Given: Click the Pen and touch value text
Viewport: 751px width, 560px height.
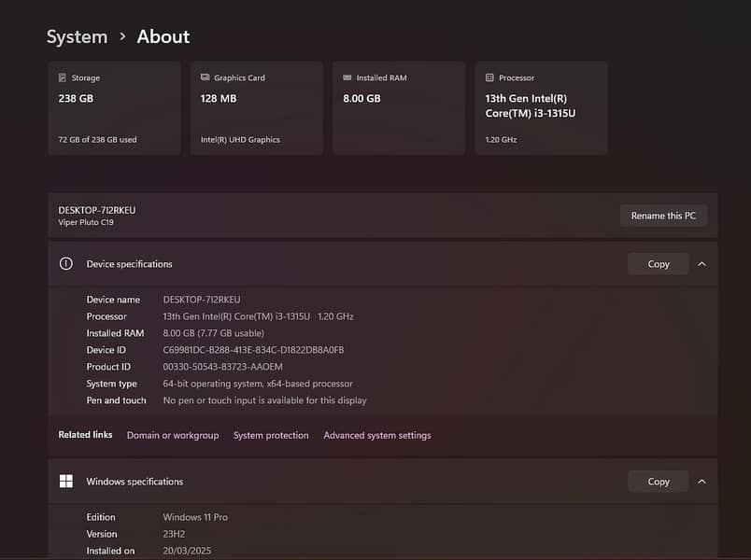Looking at the screenshot, I should (x=265, y=400).
